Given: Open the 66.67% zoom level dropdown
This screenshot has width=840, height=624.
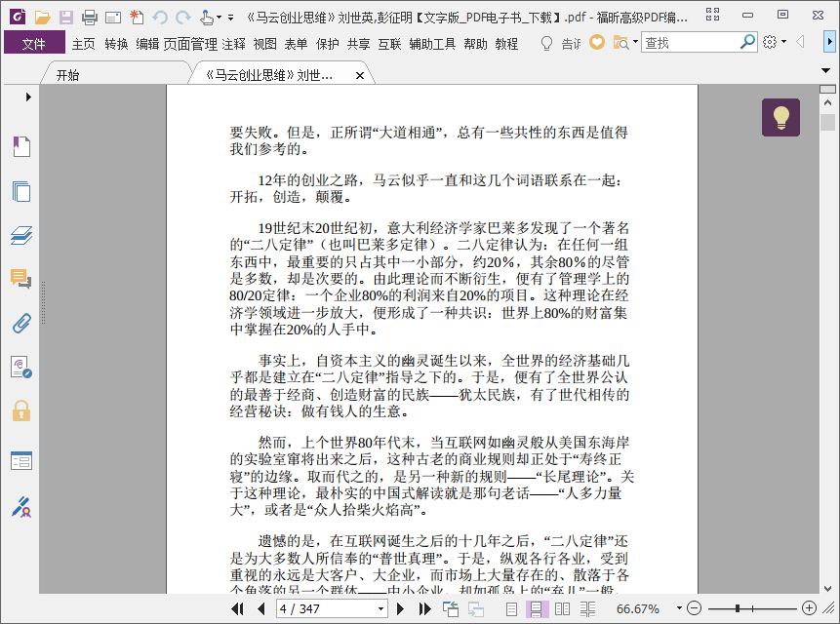Looking at the screenshot, I should pos(679,608).
